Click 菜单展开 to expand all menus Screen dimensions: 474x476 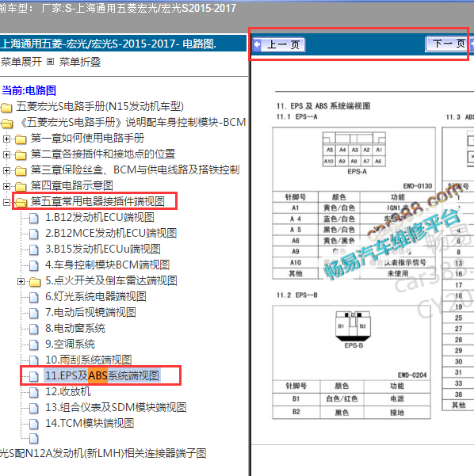pos(21,62)
